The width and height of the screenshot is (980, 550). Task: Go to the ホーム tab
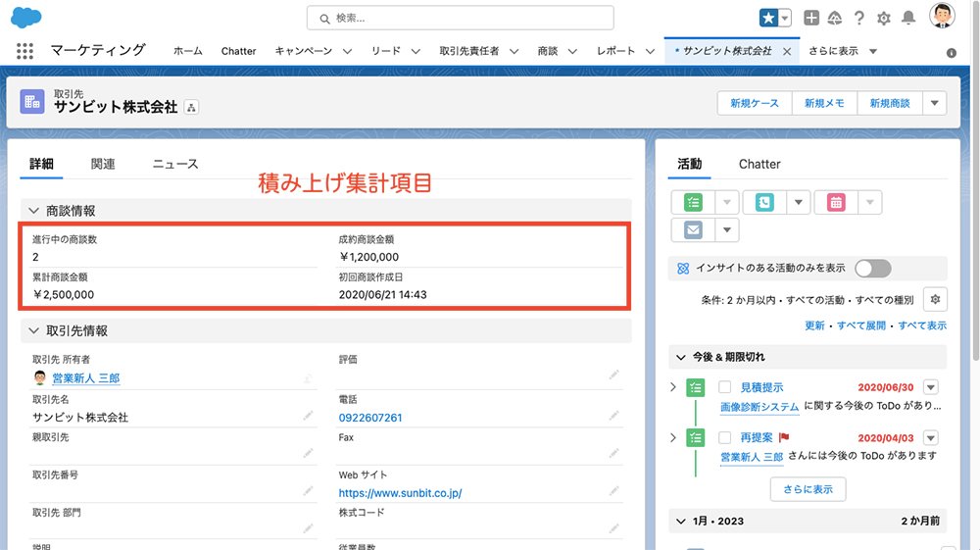tap(187, 51)
